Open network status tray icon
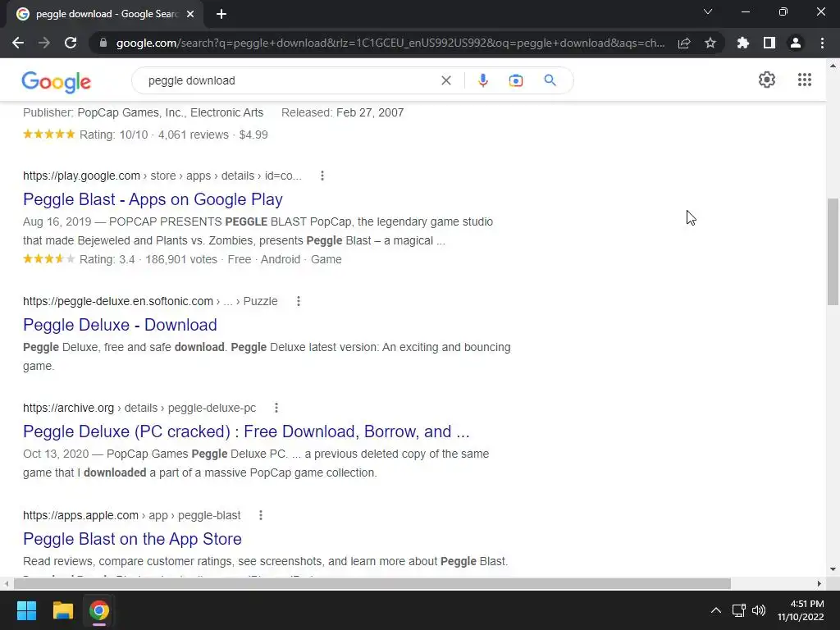This screenshot has width=840, height=630. 739,610
